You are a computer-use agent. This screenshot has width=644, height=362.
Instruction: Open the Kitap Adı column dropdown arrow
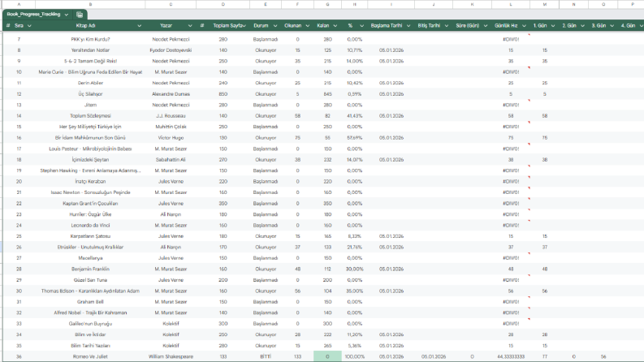139,25
